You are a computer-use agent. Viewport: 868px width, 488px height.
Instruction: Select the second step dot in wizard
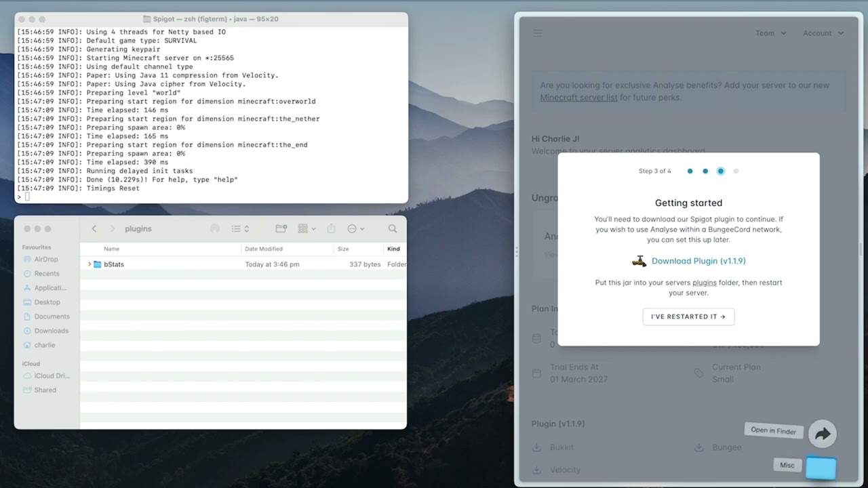pyautogui.click(x=705, y=171)
